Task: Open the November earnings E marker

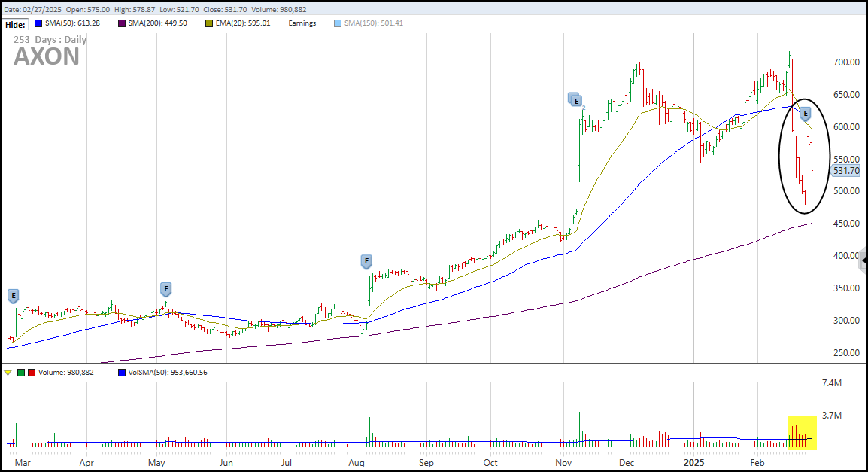Action: point(576,101)
